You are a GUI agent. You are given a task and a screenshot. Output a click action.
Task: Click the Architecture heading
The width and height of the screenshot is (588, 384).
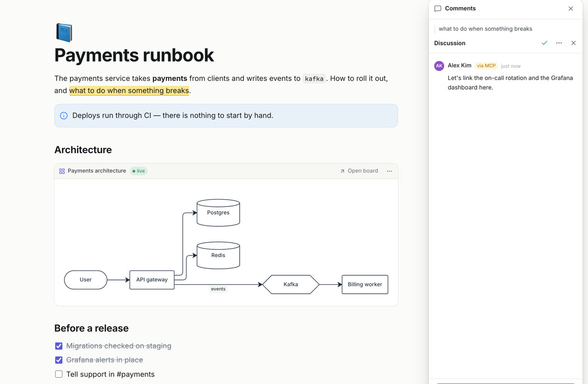83,150
